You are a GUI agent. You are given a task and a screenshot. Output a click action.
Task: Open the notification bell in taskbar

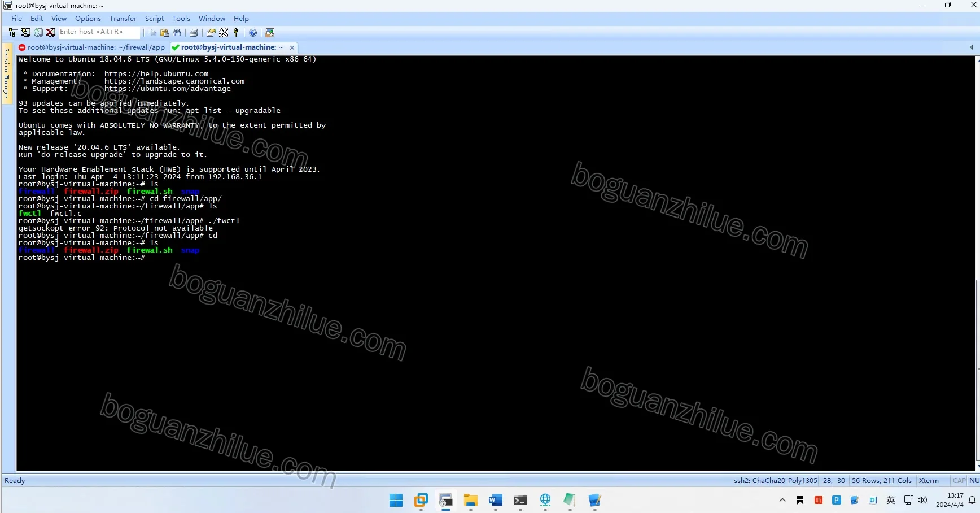[972, 500]
